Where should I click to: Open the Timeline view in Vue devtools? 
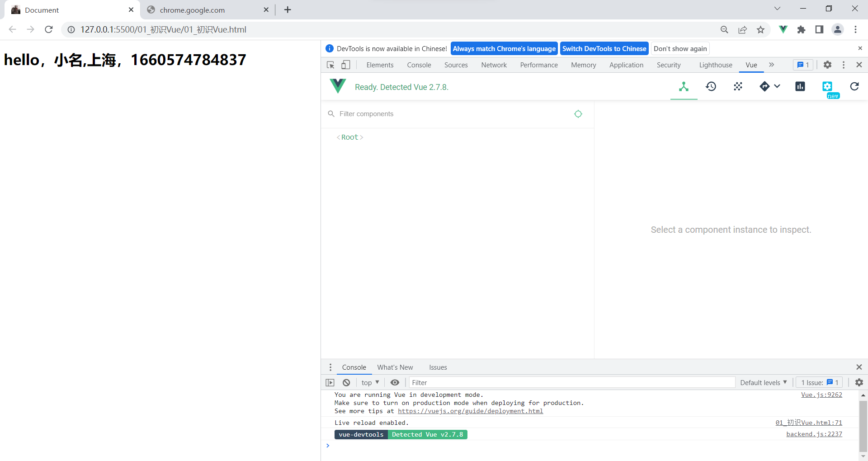(x=711, y=87)
